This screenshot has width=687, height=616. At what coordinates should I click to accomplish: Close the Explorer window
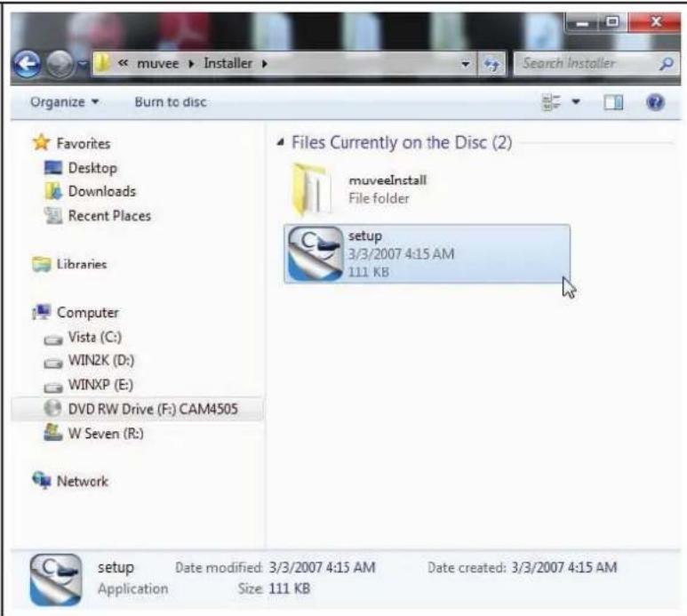656,22
